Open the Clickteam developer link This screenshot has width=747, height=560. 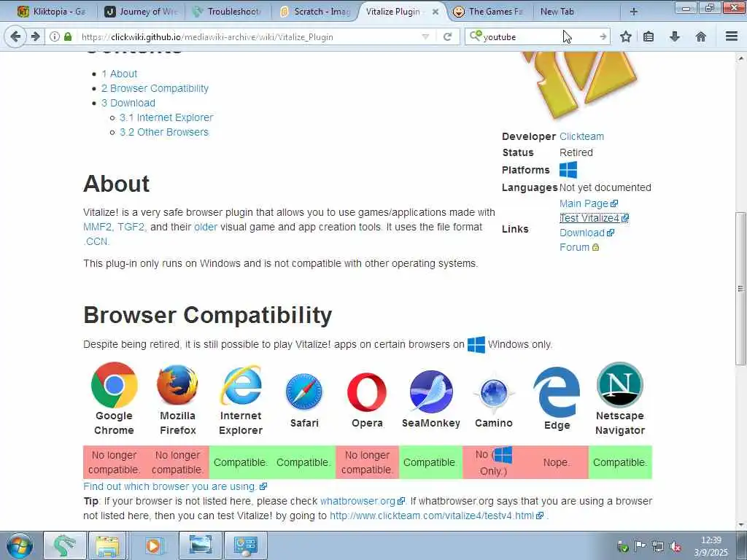[581, 136]
